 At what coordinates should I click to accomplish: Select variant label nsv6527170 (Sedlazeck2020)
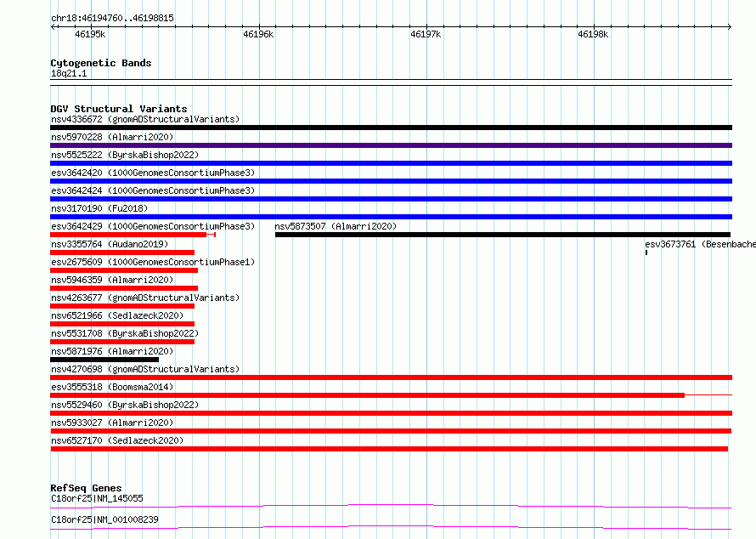[x=117, y=440]
